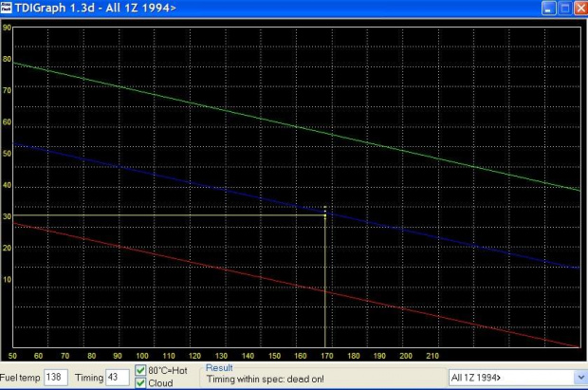Screen dimensions: 588x390
Task: Click the Timing input field
Action: point(118,378)
